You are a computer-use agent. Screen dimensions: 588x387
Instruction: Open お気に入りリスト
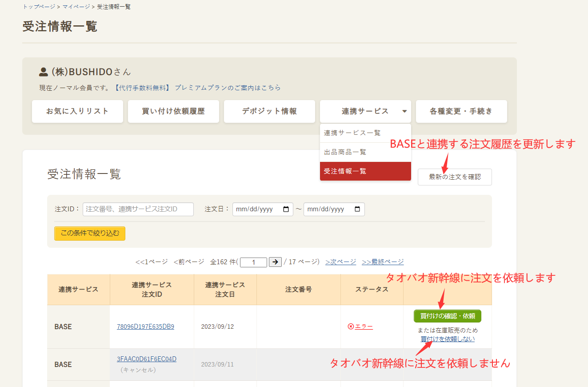click(x=77, y=112)
